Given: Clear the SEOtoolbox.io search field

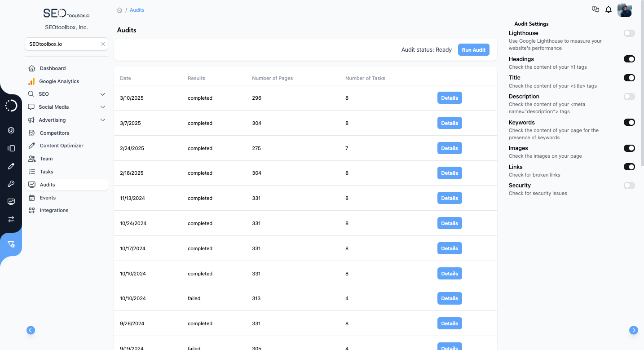Looking at the screenshot, I should (103, 44).
